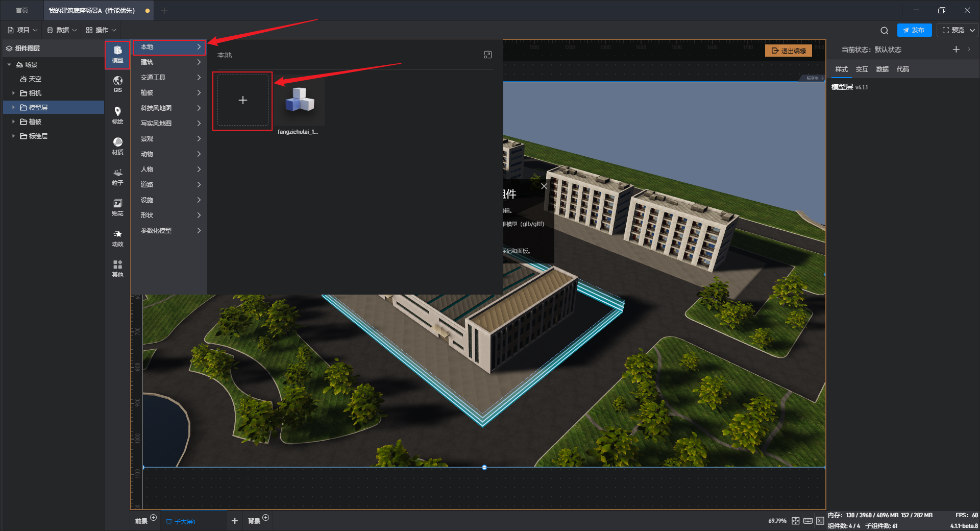The image size is (980, 531).
Task: Switch to the 样式 tab
Action: coord(841,69)
